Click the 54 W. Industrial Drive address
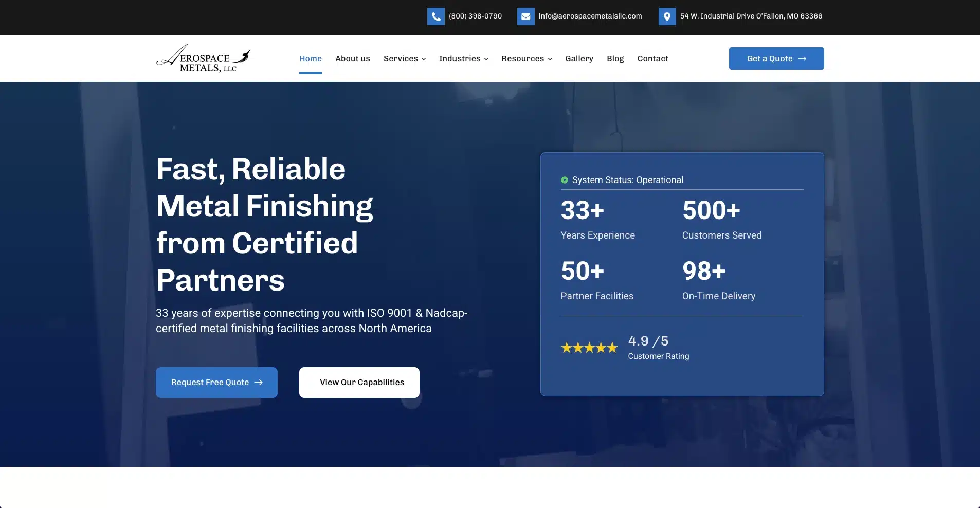Screen dimensions: 980x508 point(751,16)
